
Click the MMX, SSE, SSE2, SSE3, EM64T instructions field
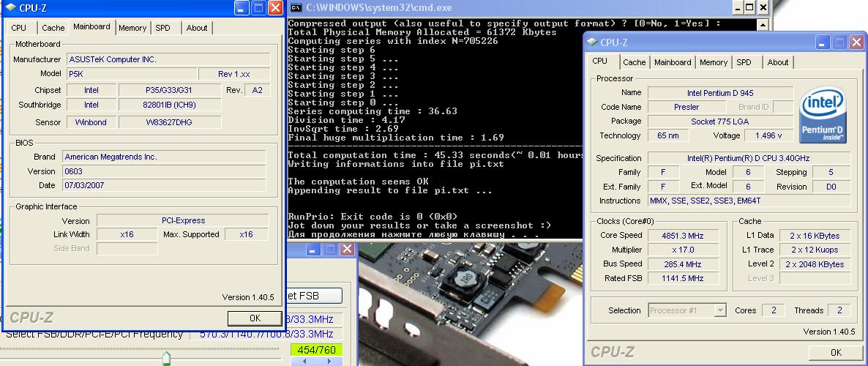[x=749, y=201]
